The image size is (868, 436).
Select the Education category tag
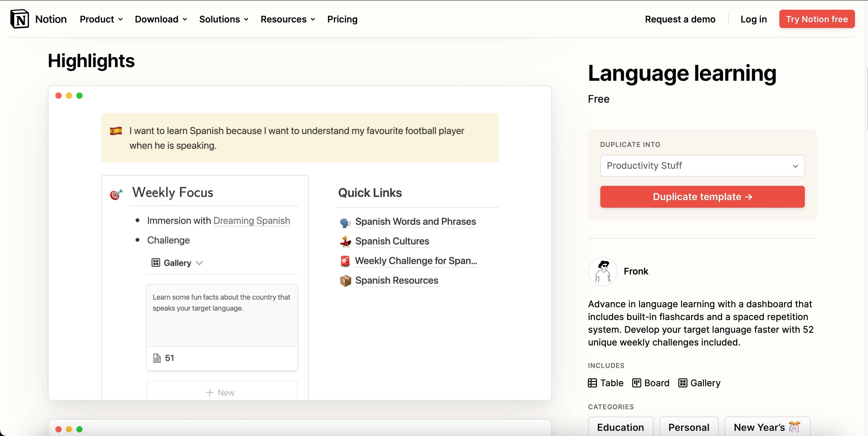coord(620,427)
